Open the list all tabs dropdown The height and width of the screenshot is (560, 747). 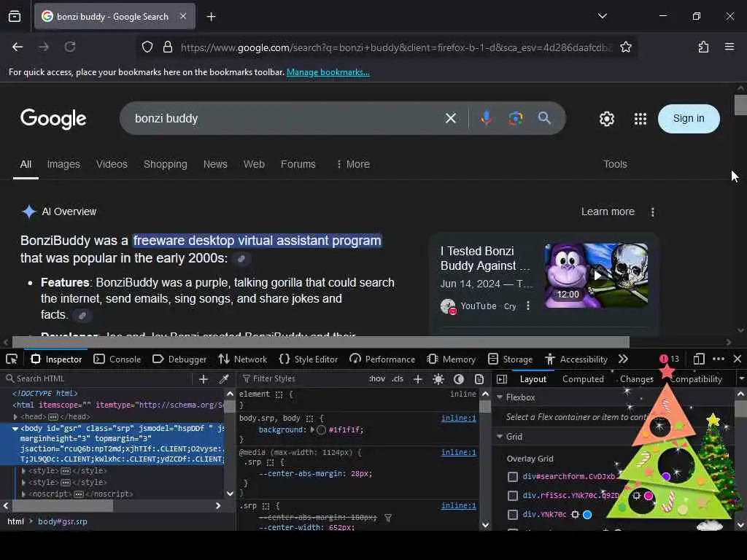pos(602,16)
